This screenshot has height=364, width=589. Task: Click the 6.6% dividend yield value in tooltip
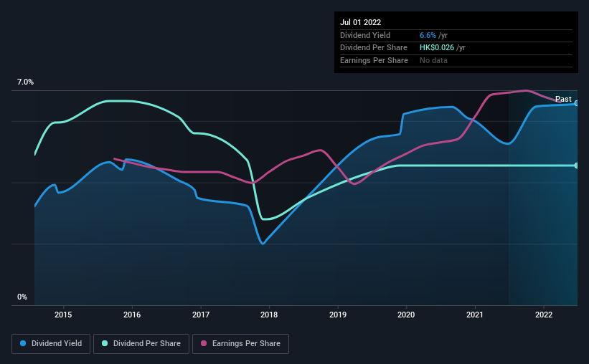[x=428, y=35]
